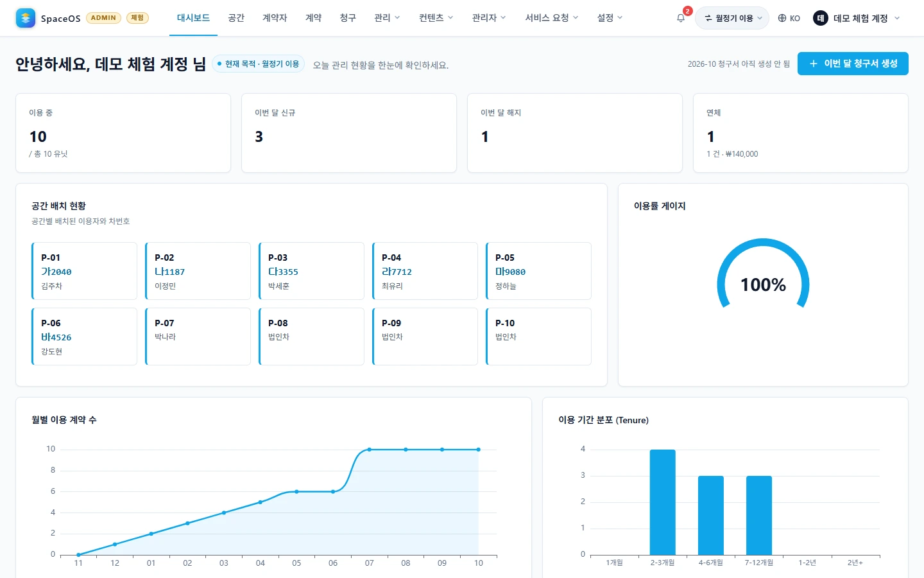Expand the 관리자 menu
The width and height of the screenshot is (924, 578).
coord(489,18)
